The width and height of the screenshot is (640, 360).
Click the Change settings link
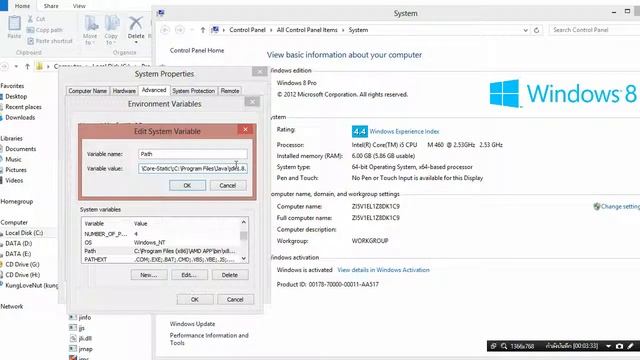pos(620,206)
